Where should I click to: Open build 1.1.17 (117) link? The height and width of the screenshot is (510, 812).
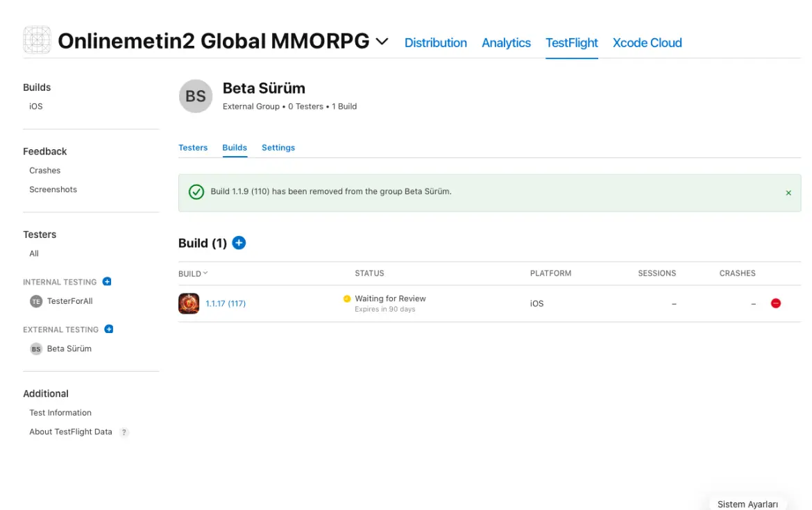pos(226,304)
